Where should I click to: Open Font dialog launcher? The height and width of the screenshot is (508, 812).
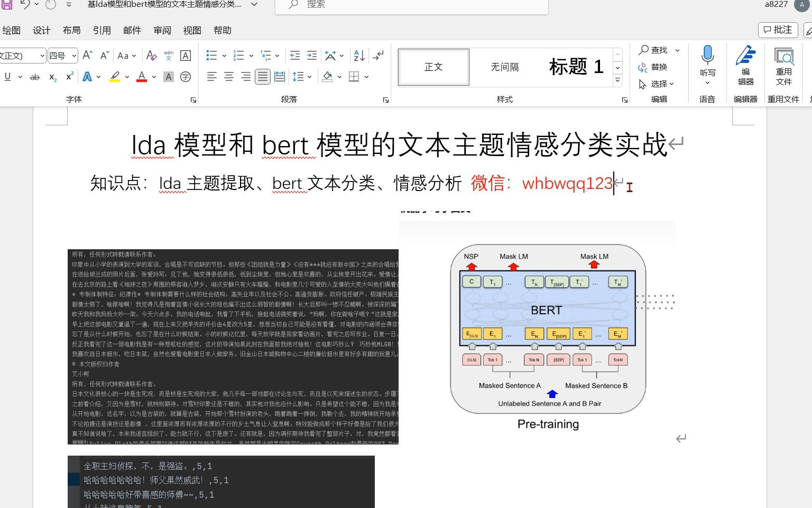[x=193, y=100]
